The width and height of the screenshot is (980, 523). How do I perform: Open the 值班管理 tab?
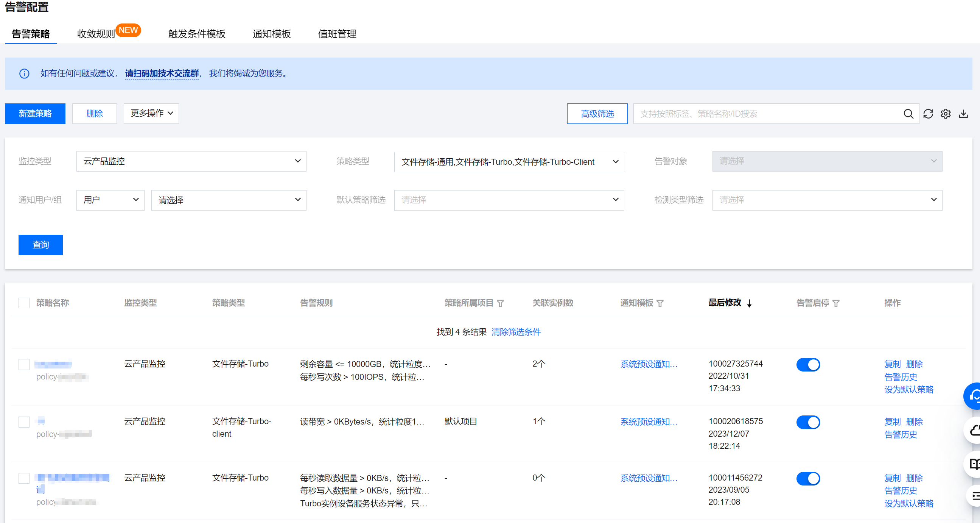pos(337,34)
